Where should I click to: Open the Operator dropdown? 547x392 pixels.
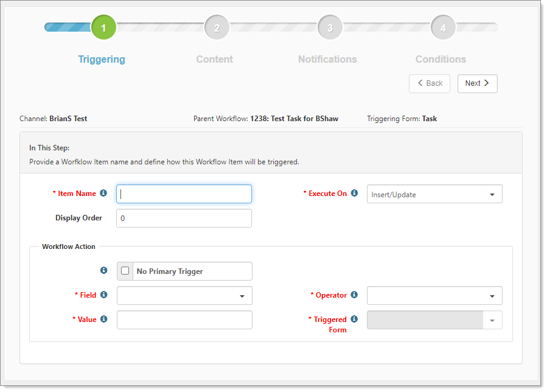434,296
